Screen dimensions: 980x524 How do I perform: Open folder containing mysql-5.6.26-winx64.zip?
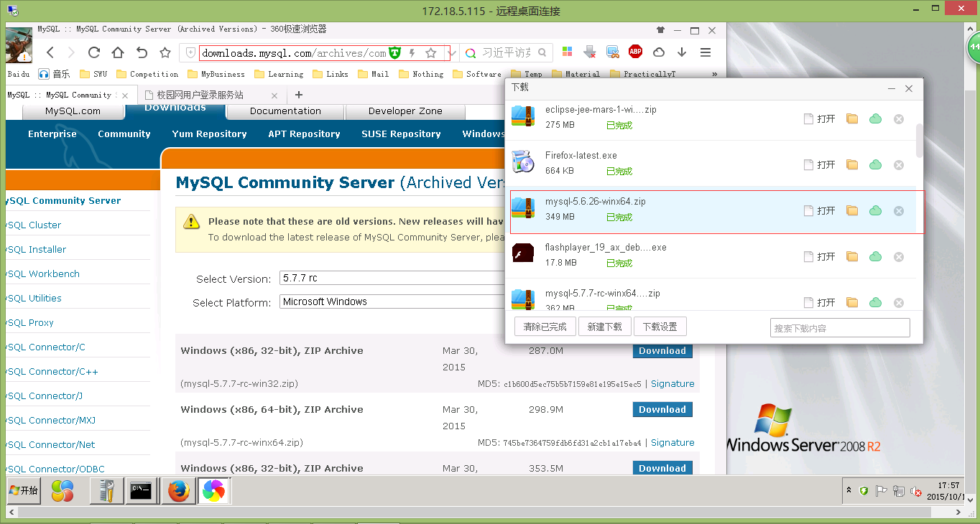[x=852, y=210]
